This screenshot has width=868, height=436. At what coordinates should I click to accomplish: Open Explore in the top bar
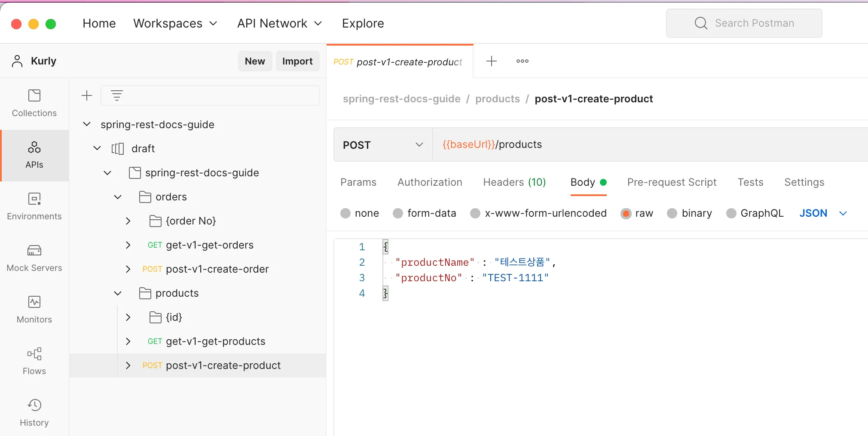pyautogui.click(x=363, y=23)
